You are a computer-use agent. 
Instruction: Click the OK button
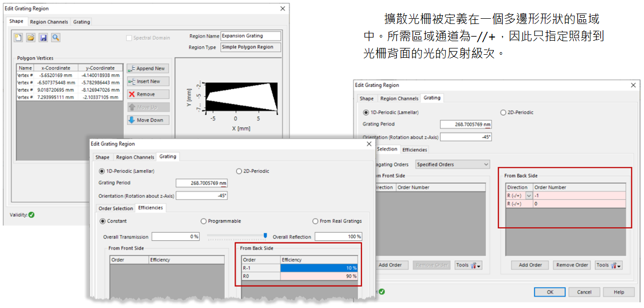point(550,292)
